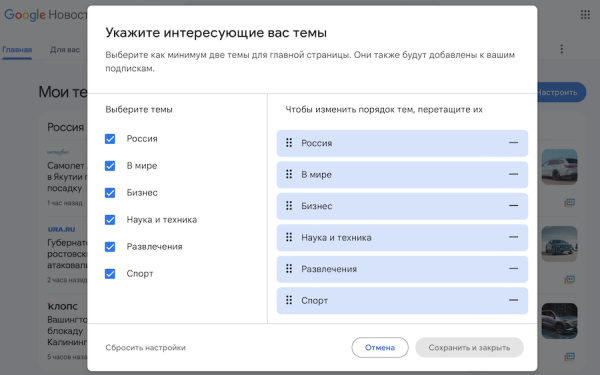The width and height of the screenshot is (600, 375).
Task: Uncheck the В мире checkbox
Action: pos(110,166)
